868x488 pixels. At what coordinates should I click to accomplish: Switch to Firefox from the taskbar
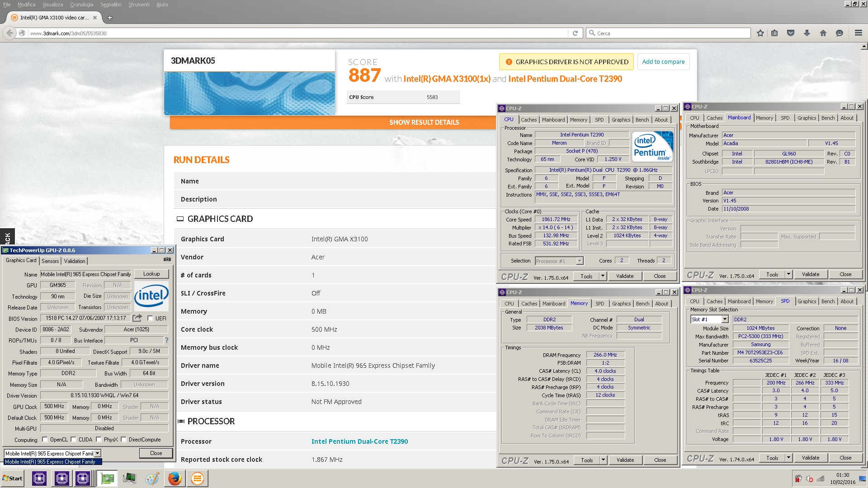175,479
